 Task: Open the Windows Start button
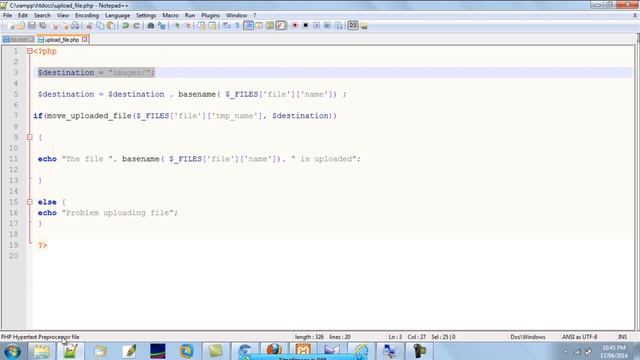point(12,351)
